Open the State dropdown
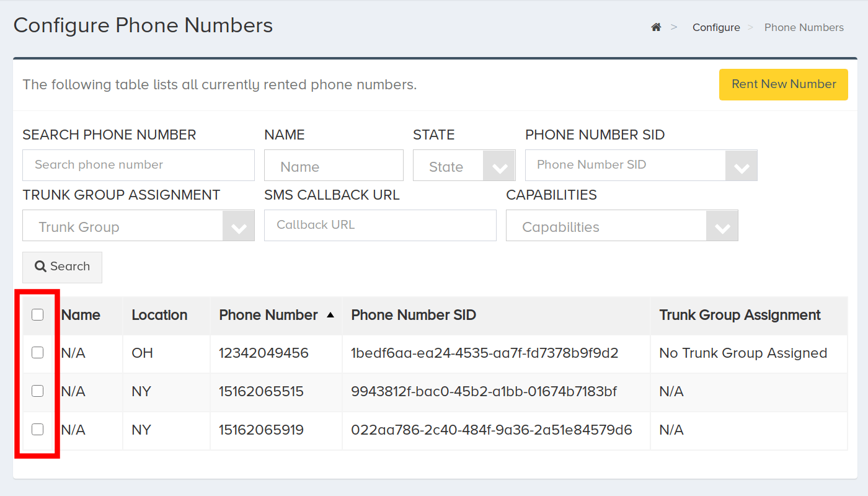The image size is (868, 496). [x=464, y=166]
